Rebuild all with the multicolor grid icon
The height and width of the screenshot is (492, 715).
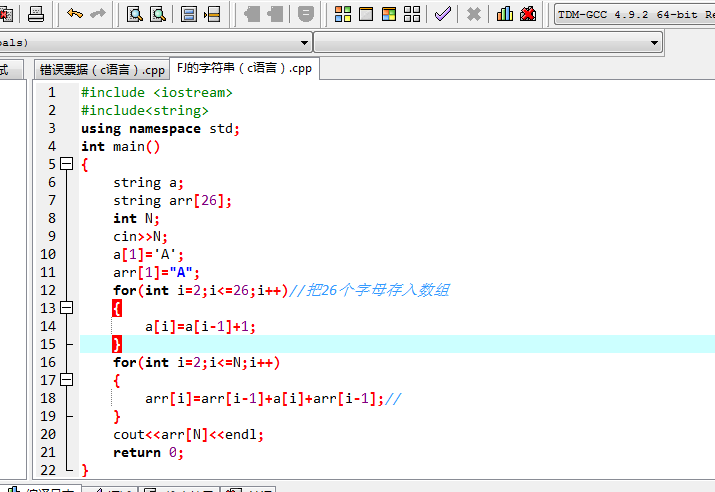[x=412, y=14]
